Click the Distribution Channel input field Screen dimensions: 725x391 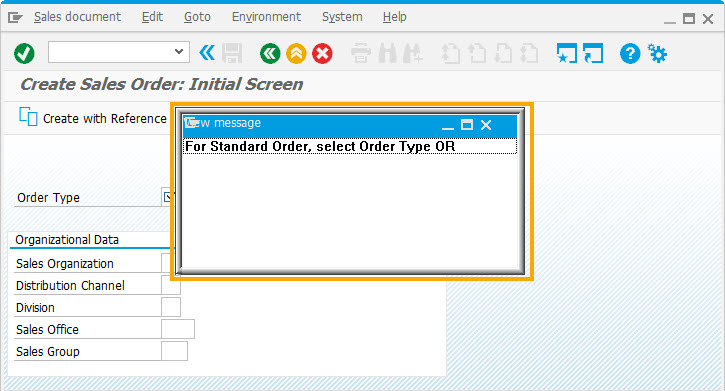pyautogui.click(x=171, y=285)
